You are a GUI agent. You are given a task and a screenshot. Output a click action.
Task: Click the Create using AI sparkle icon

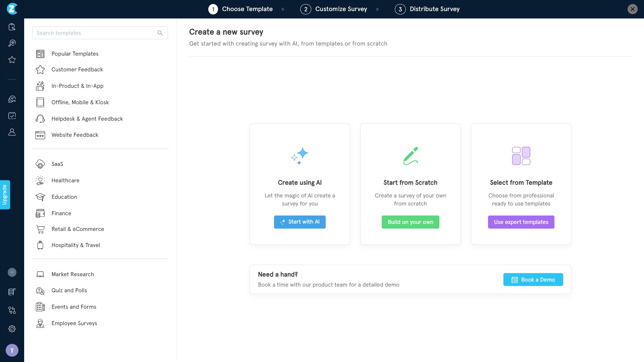(x=300, y=156)
